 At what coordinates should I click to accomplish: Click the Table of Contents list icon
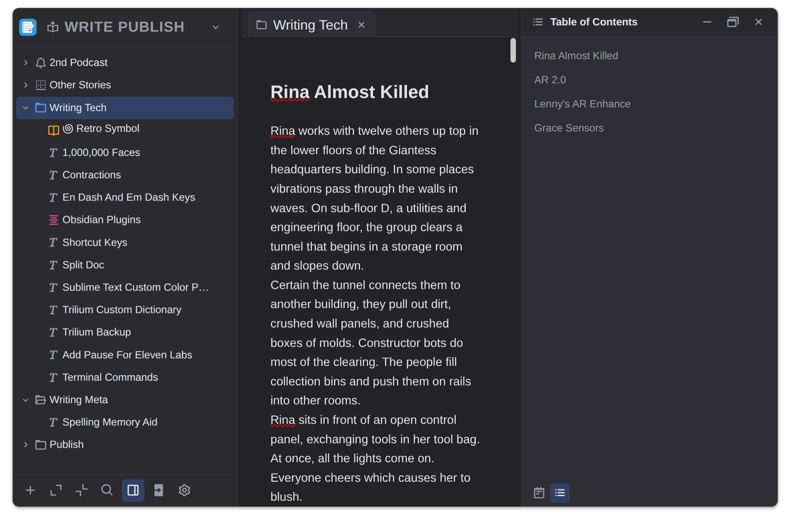pyautogui.click(x=538, y=22)
